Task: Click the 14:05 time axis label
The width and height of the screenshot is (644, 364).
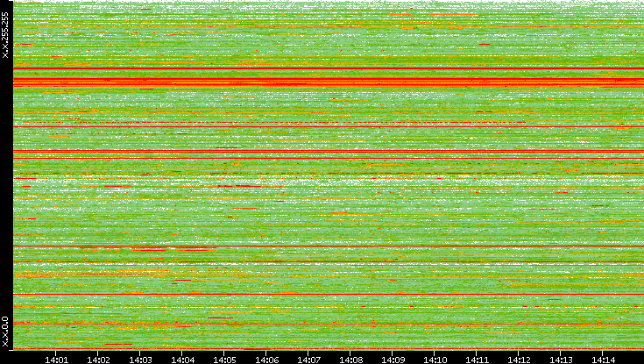Action: [x=224, y=360]
